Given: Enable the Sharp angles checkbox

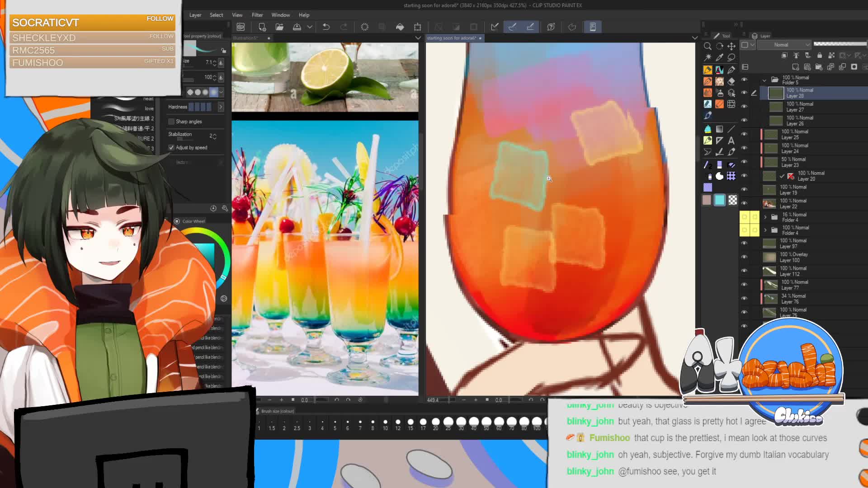Looking at the screenshot, I should coord(171,122).
